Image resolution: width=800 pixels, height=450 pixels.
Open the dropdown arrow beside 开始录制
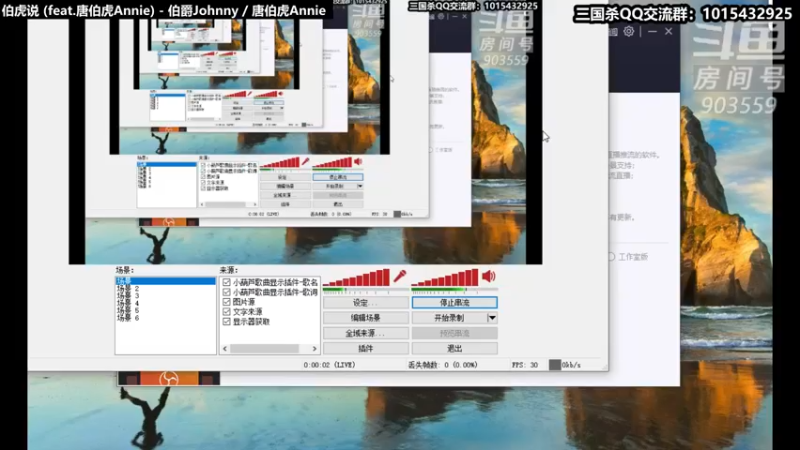[492, 318]
